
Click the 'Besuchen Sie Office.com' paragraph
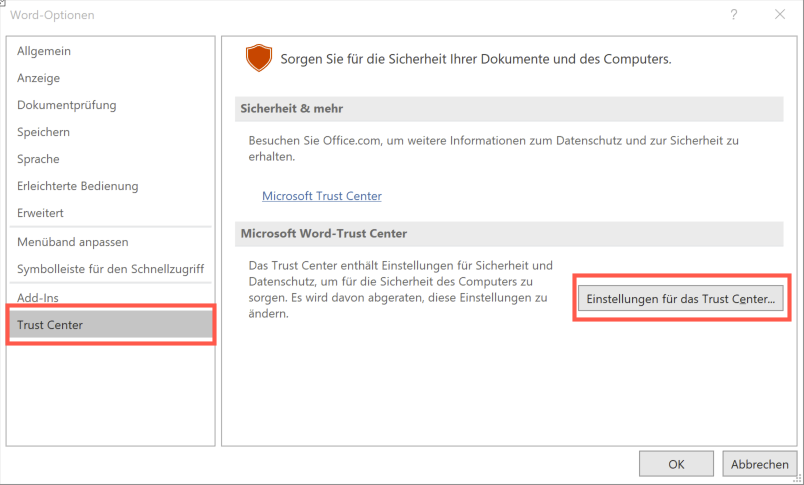494,149
